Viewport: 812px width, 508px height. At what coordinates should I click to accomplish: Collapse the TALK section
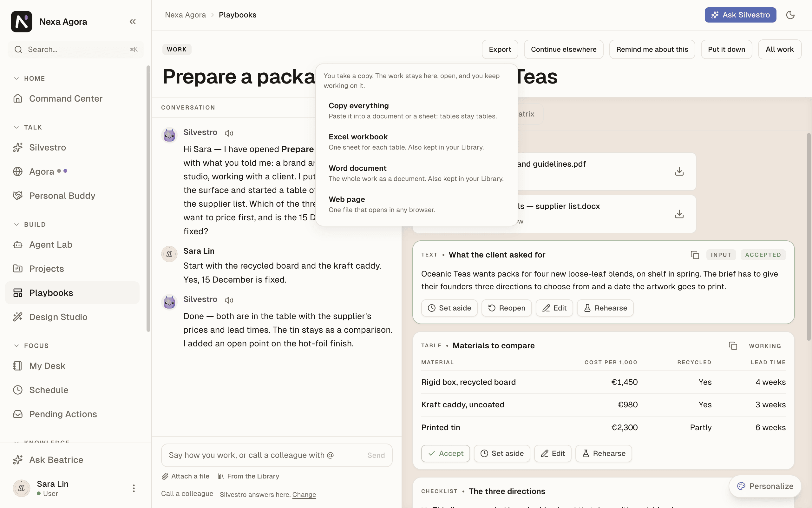(28, 127)
